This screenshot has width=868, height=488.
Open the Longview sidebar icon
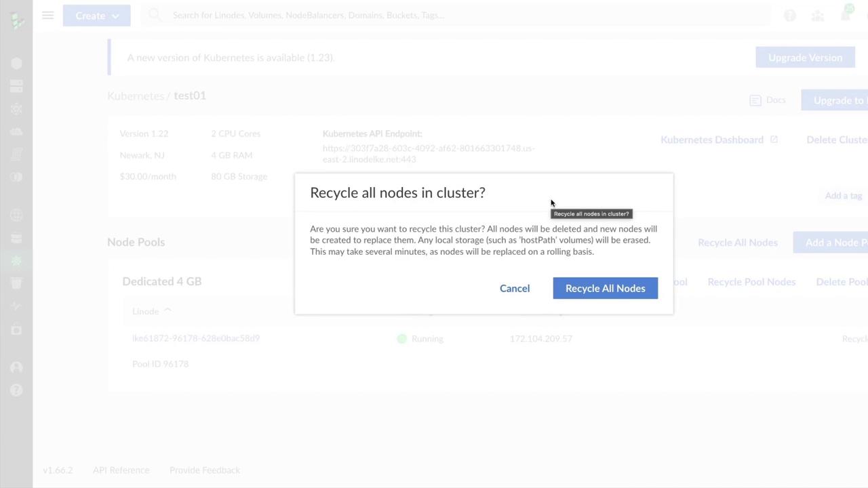point(17,306)
